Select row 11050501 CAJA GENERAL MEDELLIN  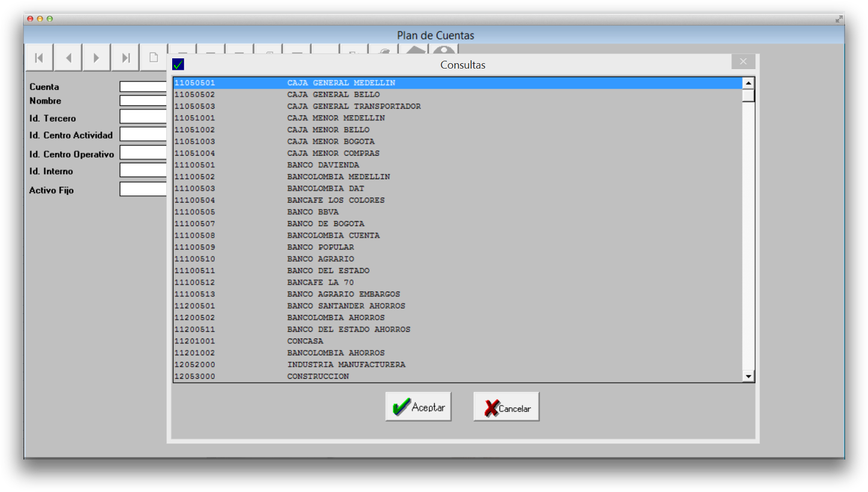pyautogui.click(x=457, y=83)
